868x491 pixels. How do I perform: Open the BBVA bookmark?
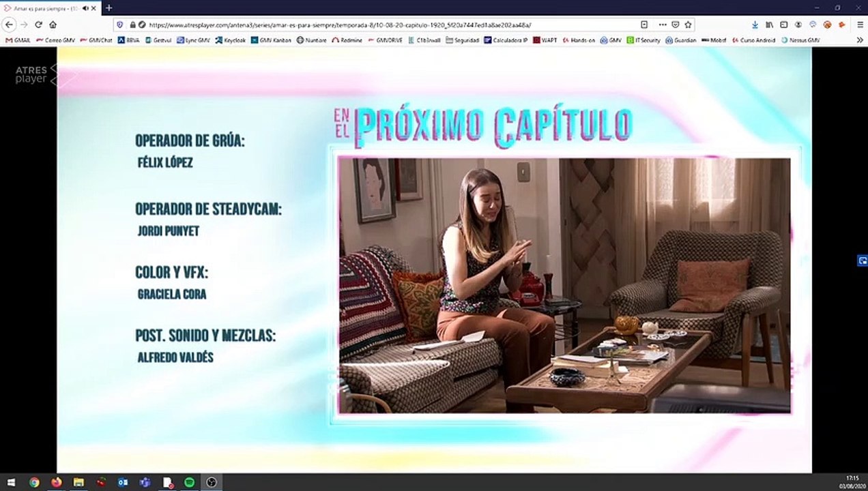tap(128, 40)
